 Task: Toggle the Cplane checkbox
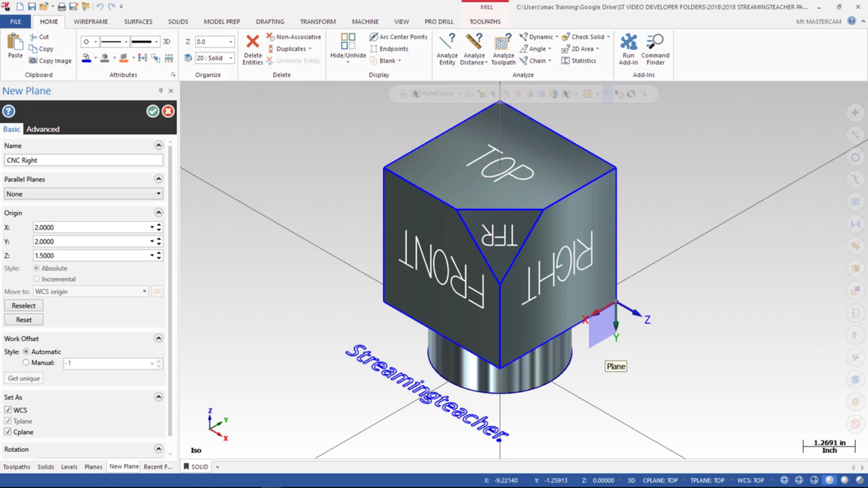coord(8,432)
